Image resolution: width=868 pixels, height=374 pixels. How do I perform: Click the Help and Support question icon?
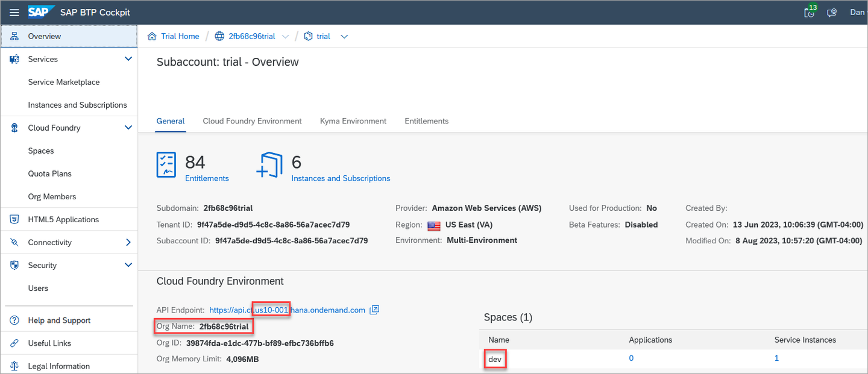[x=14, y=320]
